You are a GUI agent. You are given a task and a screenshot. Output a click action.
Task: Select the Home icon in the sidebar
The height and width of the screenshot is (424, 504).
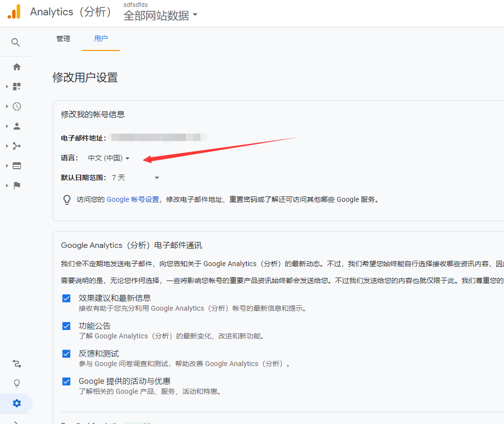coord(16,67)
